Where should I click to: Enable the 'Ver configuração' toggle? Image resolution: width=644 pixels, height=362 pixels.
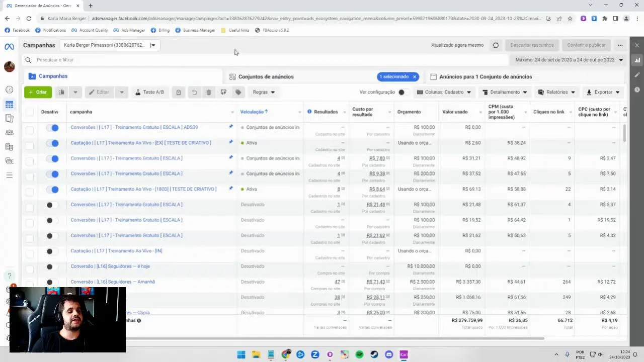coord(402,93)
